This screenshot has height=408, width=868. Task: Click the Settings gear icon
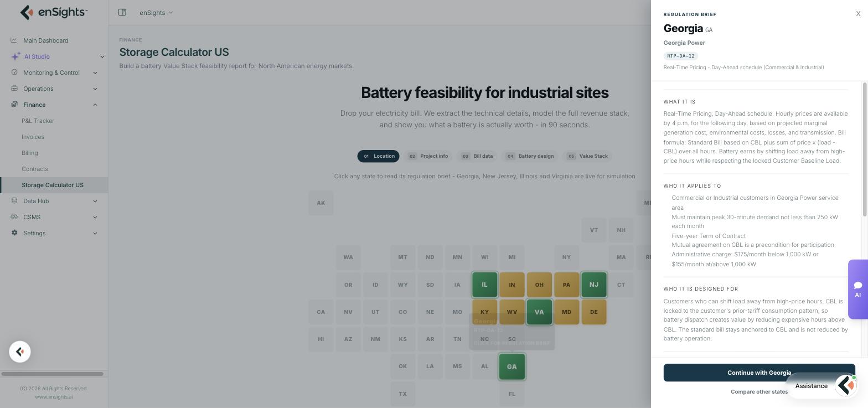coord(14,233)
